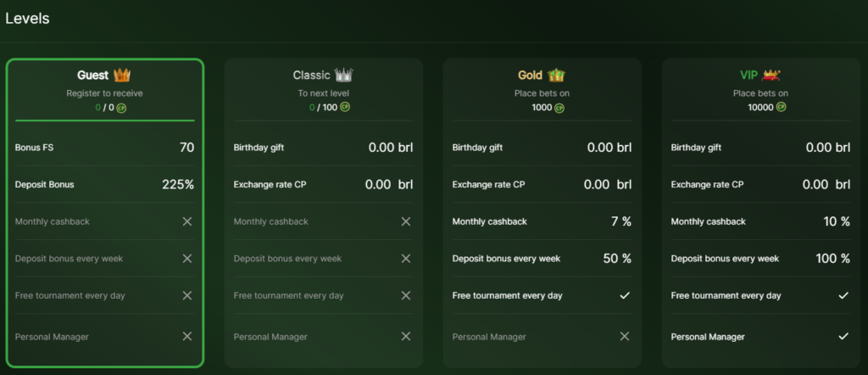Select the Guest level heading
The width and height of the screenshot is (868, 375).
coord(93,76)
